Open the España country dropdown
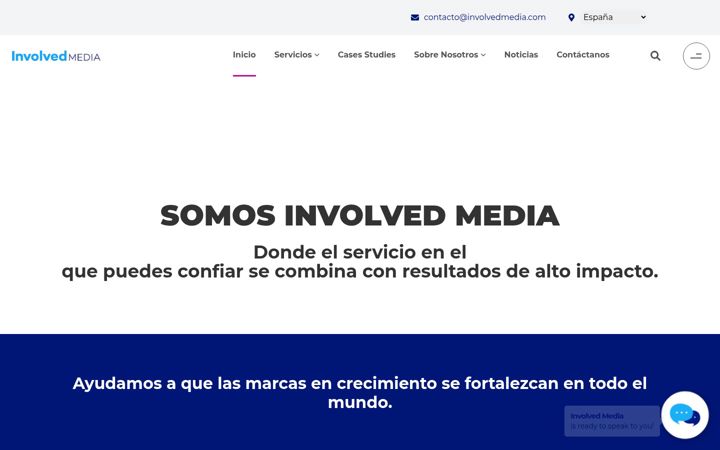720x450 pixels. (x=614, y=17)
